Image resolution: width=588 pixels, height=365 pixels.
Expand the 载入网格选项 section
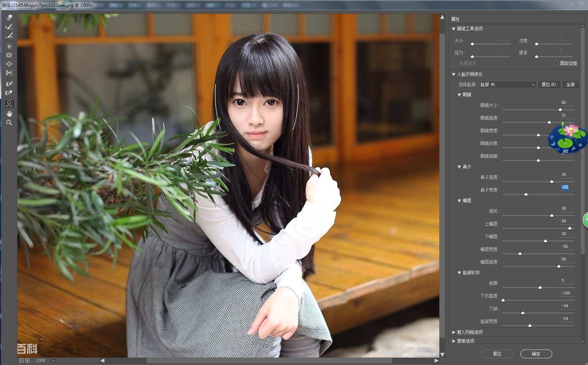point(454,332)
